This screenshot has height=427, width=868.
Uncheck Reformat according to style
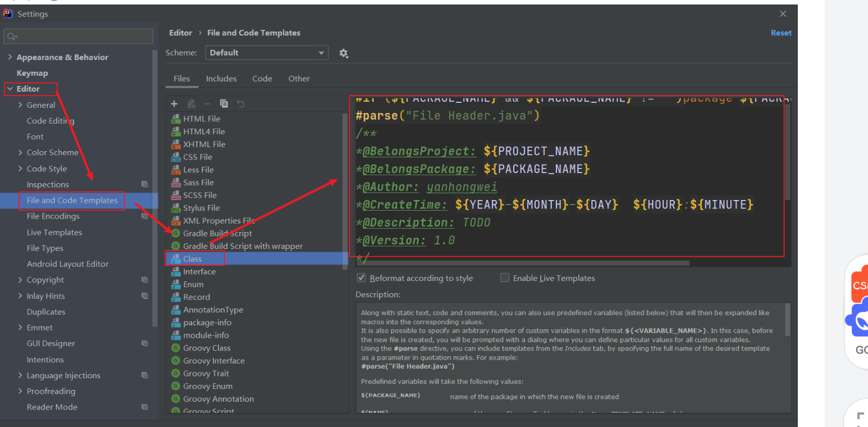(x=362, y=278)
